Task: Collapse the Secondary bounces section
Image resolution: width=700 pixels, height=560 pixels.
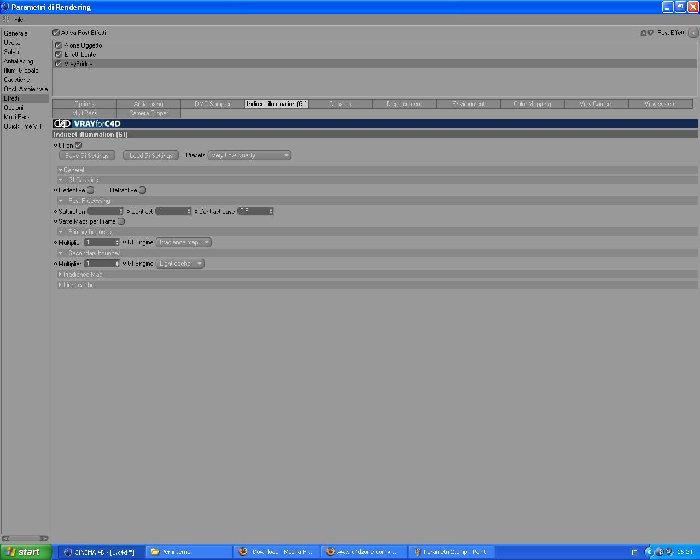Action: [377, 253]
